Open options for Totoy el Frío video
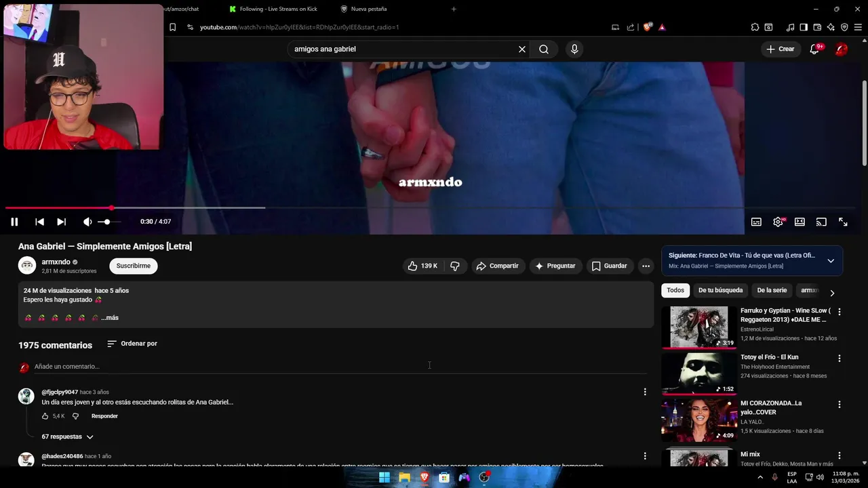Viewport: 868px width, 488px height. tap(840, 358)
